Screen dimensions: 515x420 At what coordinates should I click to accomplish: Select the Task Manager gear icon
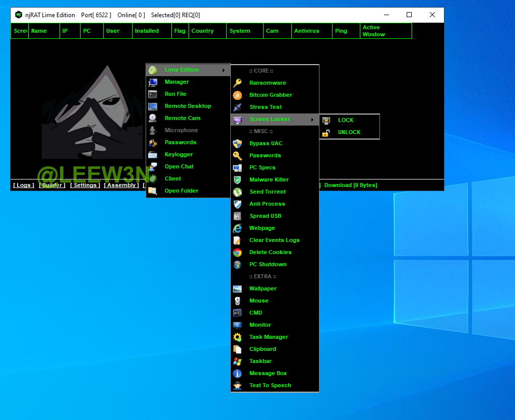click(x=237, y=337)
